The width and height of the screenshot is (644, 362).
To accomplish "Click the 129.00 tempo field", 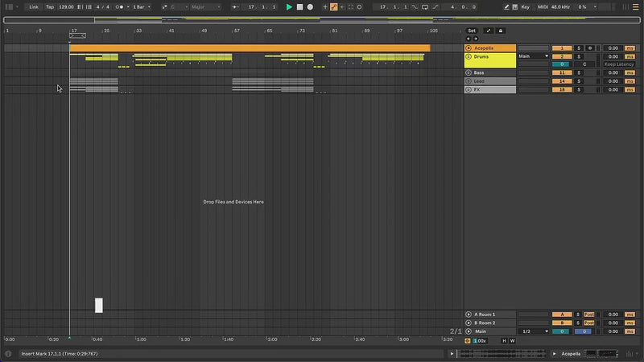I will (66, 6).
